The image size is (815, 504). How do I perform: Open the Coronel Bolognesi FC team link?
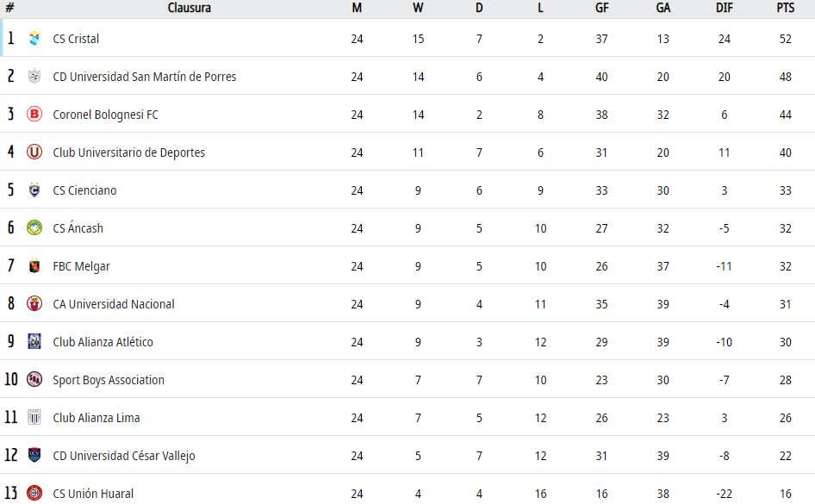tap(105, 115)
